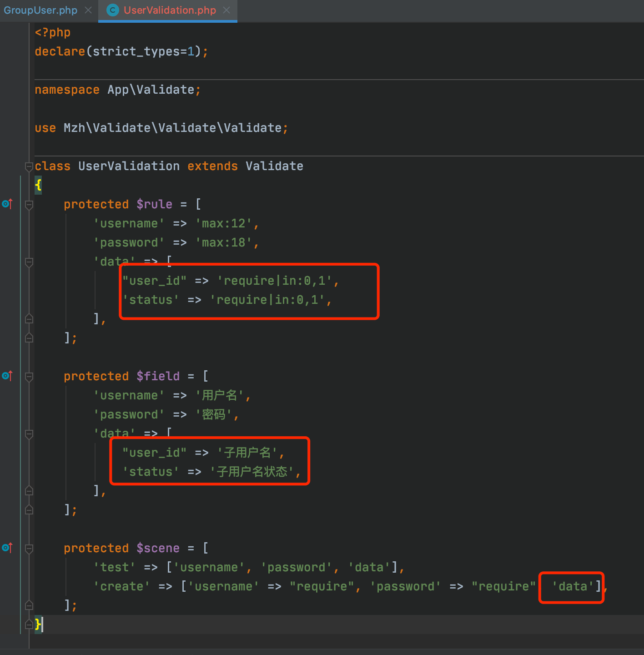This screenshot has width=644, height=655.
Task: Click fold end marker at $field closing bracket
Action: (x=29, y=509)
